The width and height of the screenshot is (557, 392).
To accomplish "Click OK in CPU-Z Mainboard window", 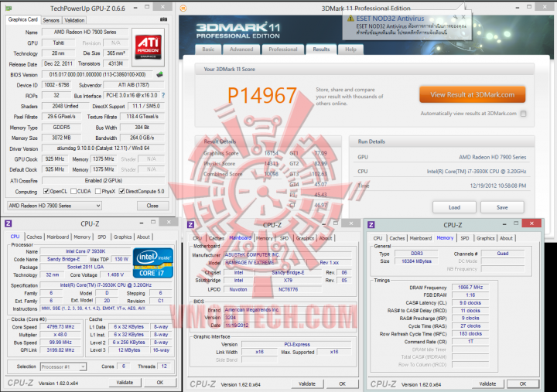I will [343, 383].
